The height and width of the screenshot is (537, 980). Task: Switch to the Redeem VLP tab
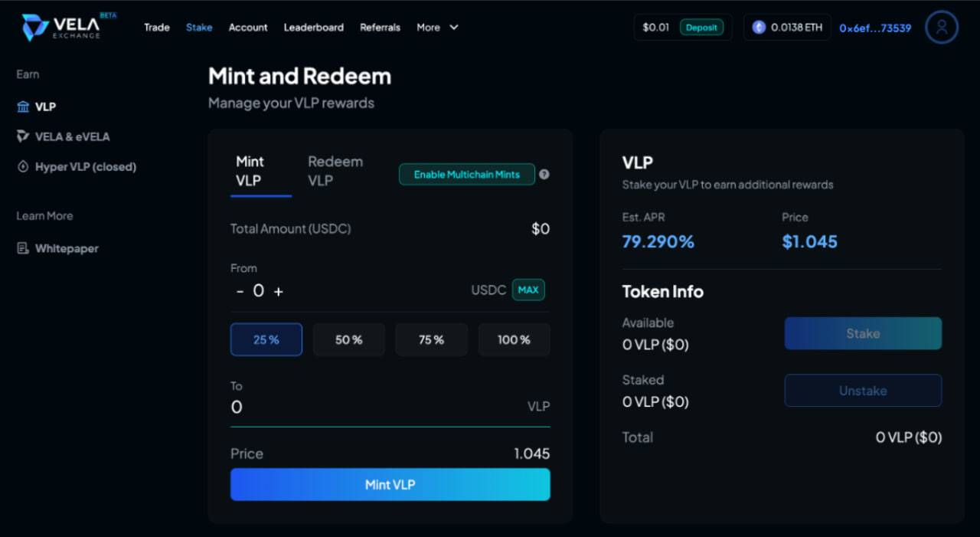click(335, 171)
